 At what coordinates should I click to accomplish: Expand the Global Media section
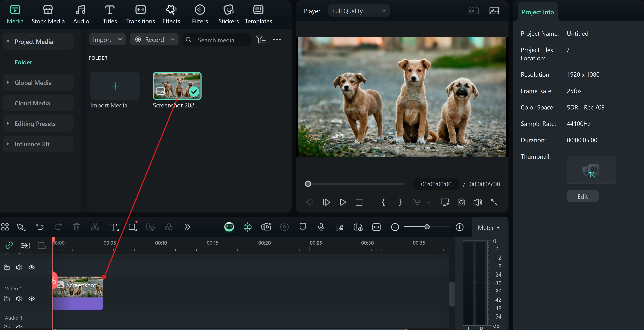(x=8, y=82)
